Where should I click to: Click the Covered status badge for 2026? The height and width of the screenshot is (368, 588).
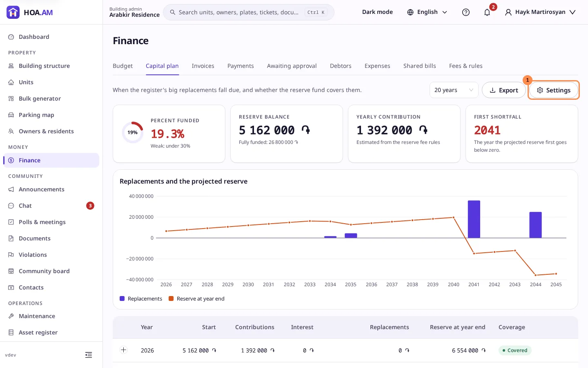click(515, 350)
